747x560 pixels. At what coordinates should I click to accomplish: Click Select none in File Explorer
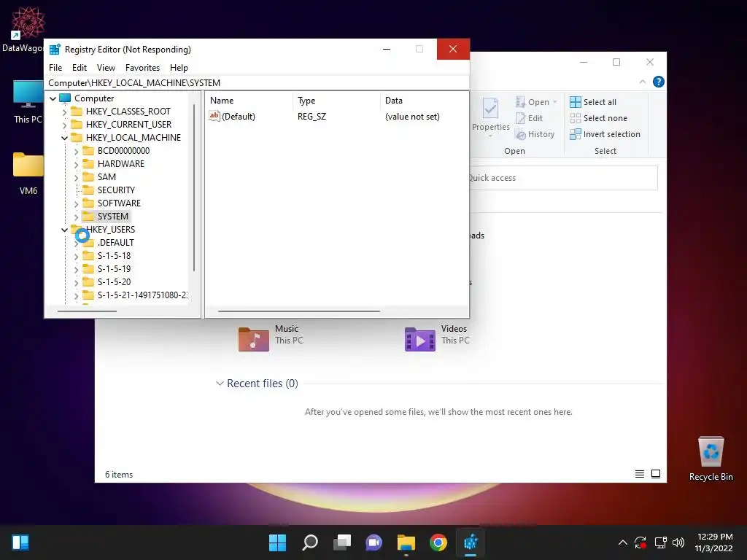(598, 118)
